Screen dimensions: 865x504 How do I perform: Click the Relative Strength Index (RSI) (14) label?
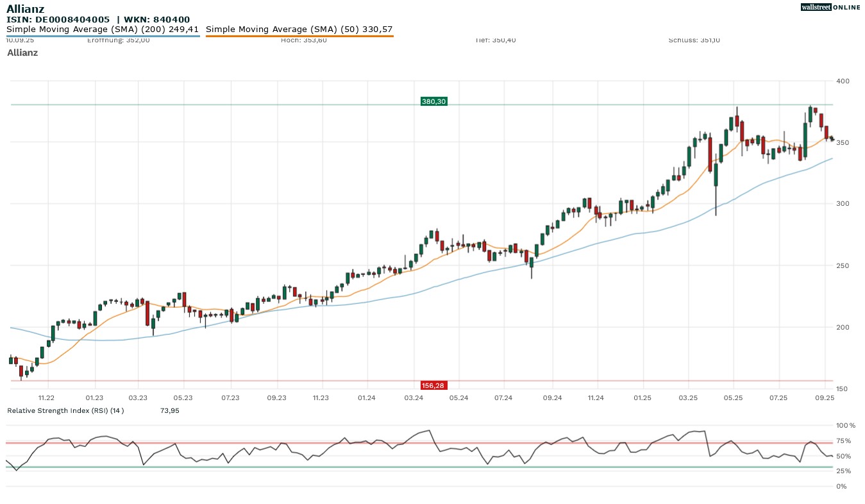pos(65,410)
